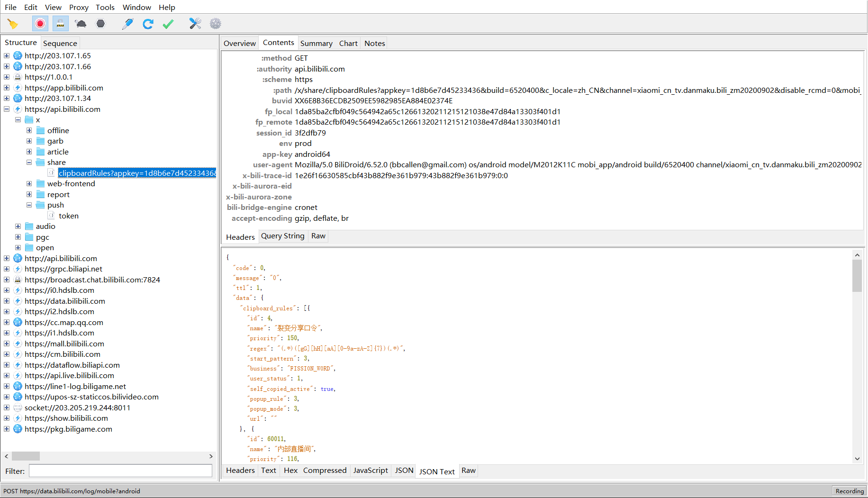
Task: Clear the session with the broom icon
Action: [x=13, y=24]
